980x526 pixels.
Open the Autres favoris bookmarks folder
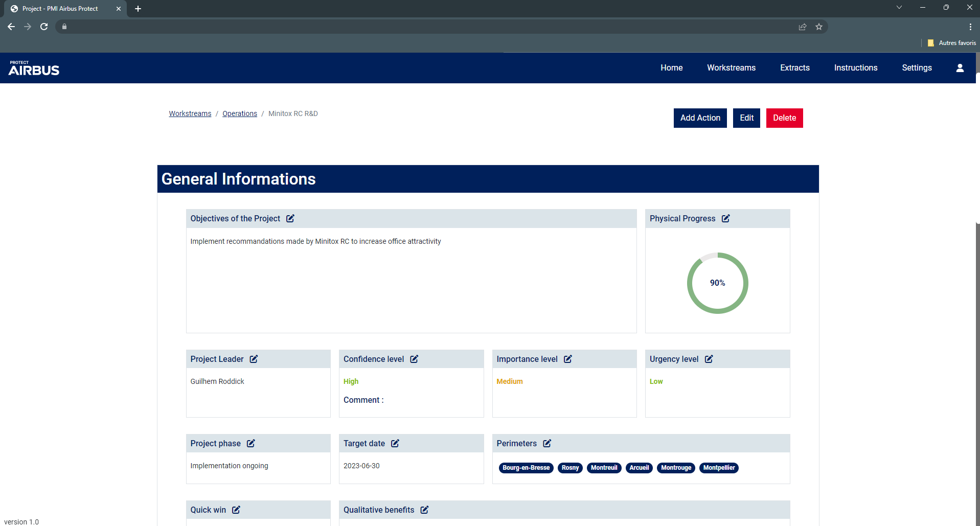952,43
